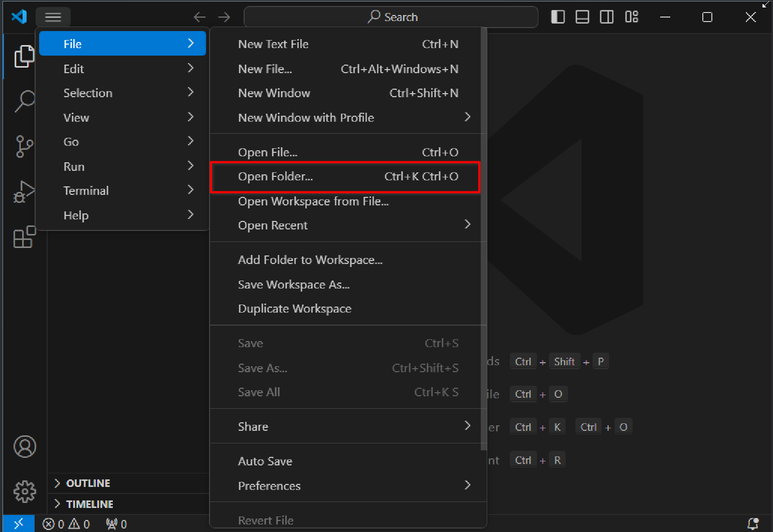Image resolution: width=773 pixels, height=532 pixels.
Task: Toggle the primary side bar layout button
Action: pos(558,17)
